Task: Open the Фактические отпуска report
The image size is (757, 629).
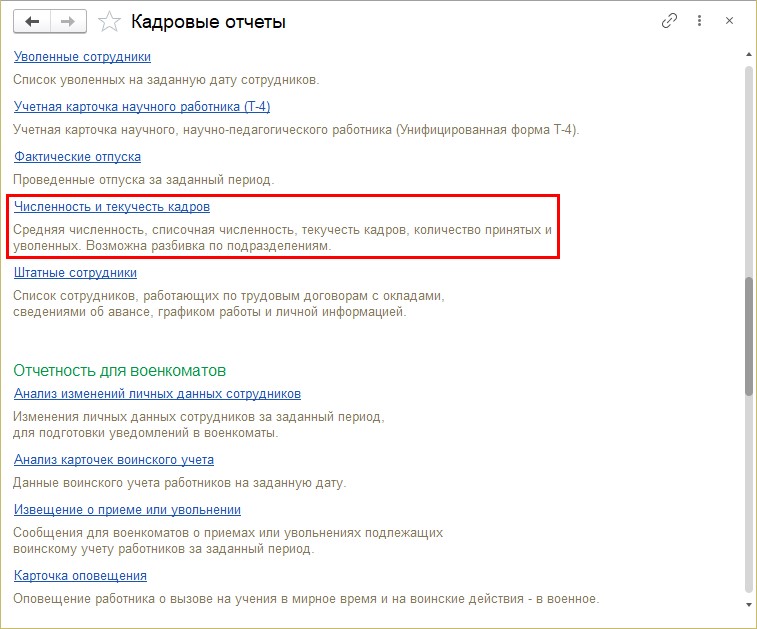Action: [x=77, y=156]
